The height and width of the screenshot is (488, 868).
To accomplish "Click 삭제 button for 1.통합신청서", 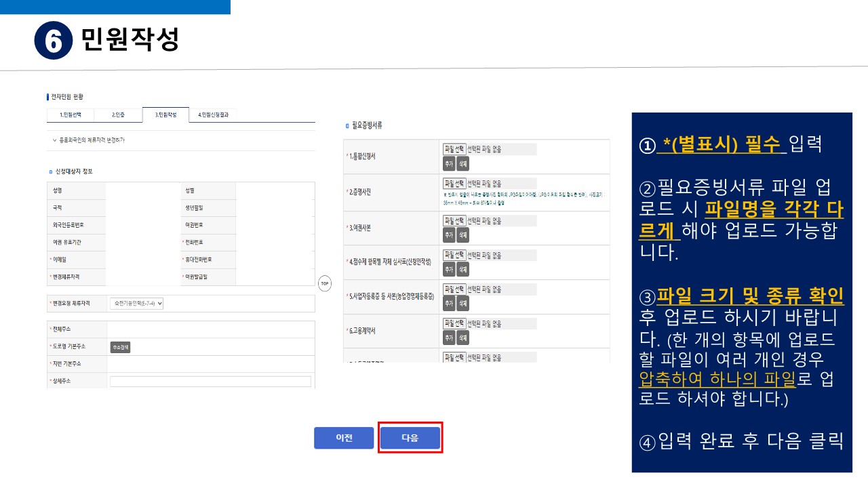I will tap(462, 163).
